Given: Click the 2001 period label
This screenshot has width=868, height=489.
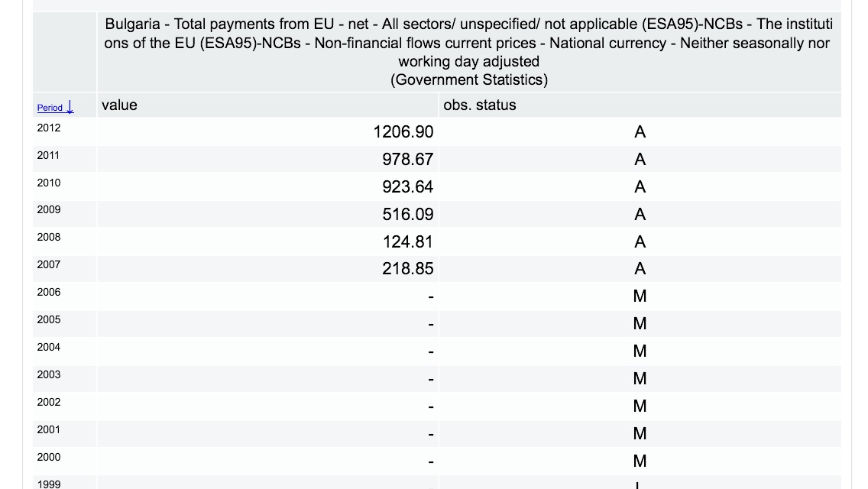Looking at the screenshot, I should click(48, 429).
